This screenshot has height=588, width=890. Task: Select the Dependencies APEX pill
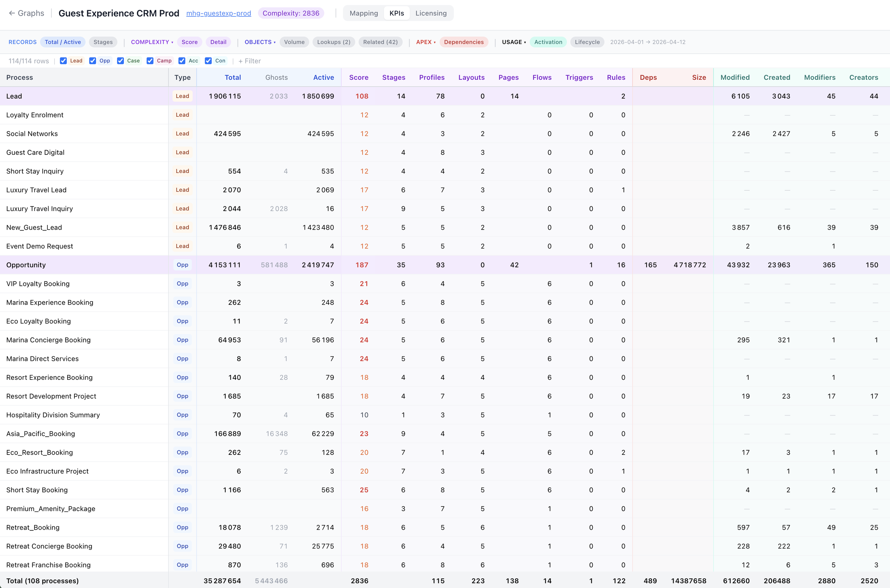pyautogui.click(x=464, y=42)
